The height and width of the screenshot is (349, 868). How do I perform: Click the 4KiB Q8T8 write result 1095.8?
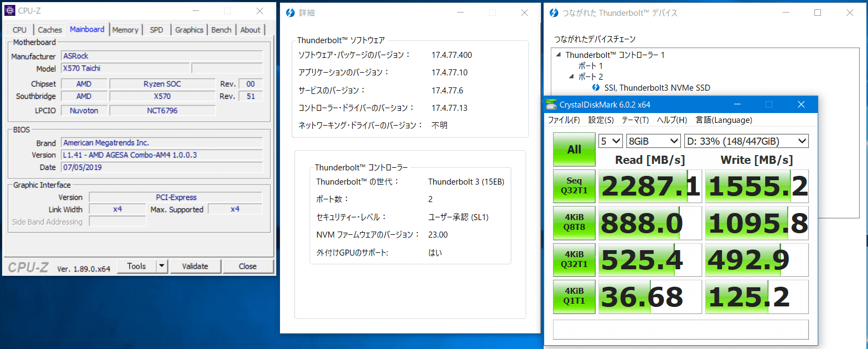click(x=757, y=223)
